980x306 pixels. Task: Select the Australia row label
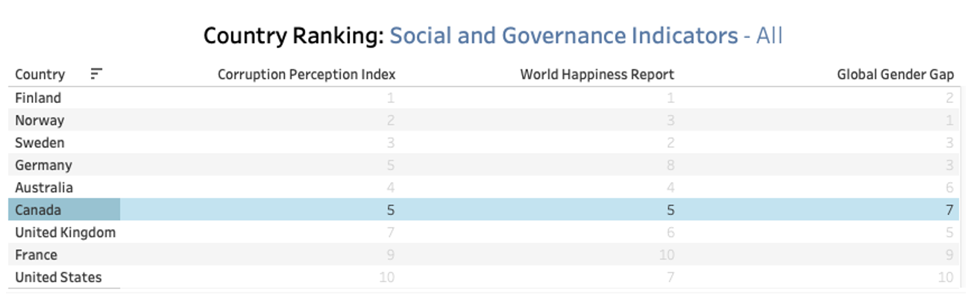tap(44, 187)
